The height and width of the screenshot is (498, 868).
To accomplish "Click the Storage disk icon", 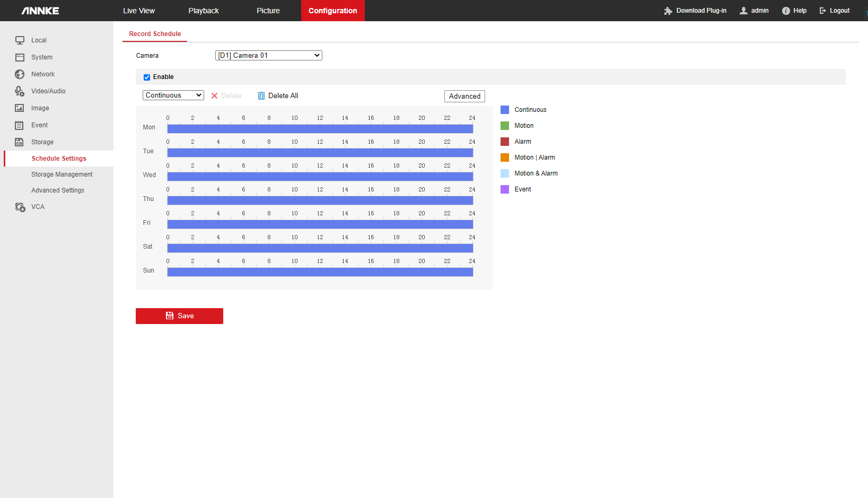I will (x=20, y=142).
